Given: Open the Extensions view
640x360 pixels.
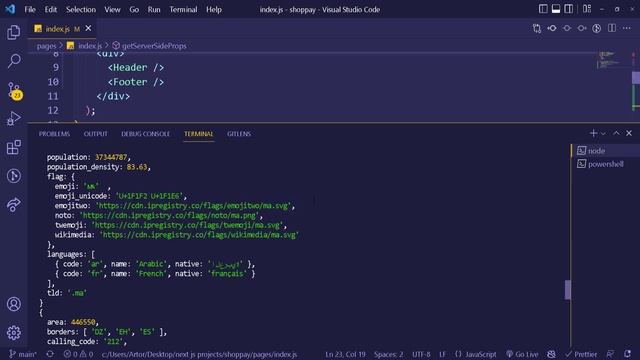Looking at the screenshot, I should pyautogui.click(x=13, y=147).
